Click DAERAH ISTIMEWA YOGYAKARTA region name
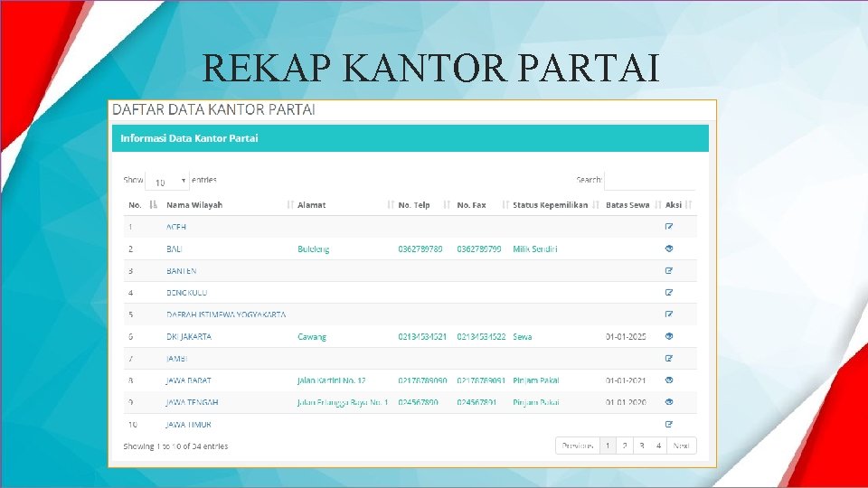 (x=226, y=314)
